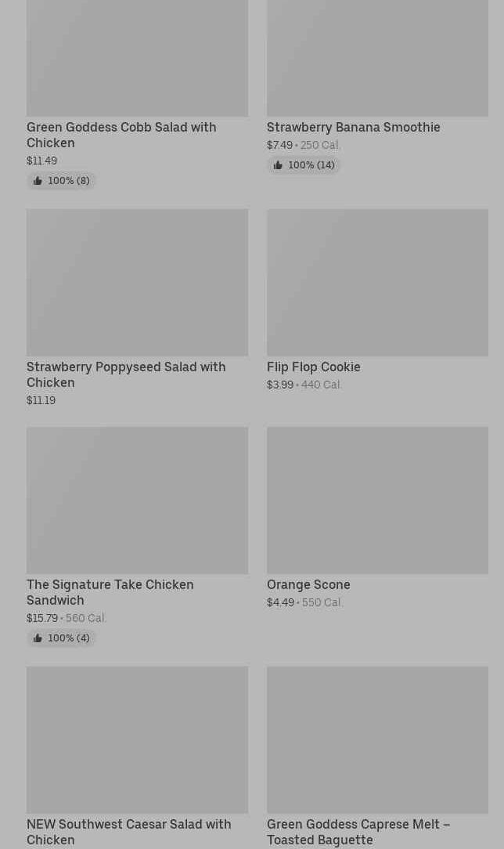This screenshot has height=849, width=504.
Task: Select the Strawberry Poppyseed Salad image
Action: [x=137, y=282]
